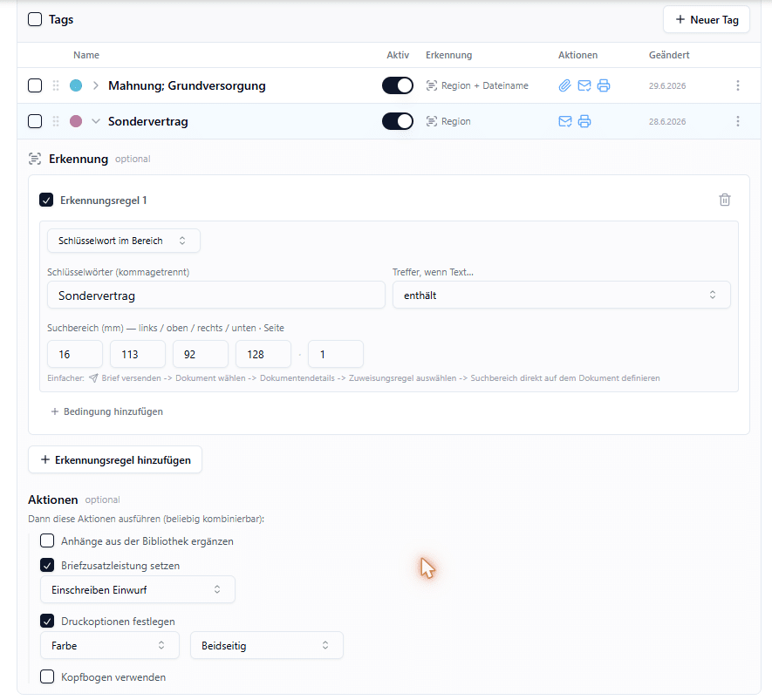Click the unten field with value 128
This screenshot has height=700, width=772.
(263, 354)
